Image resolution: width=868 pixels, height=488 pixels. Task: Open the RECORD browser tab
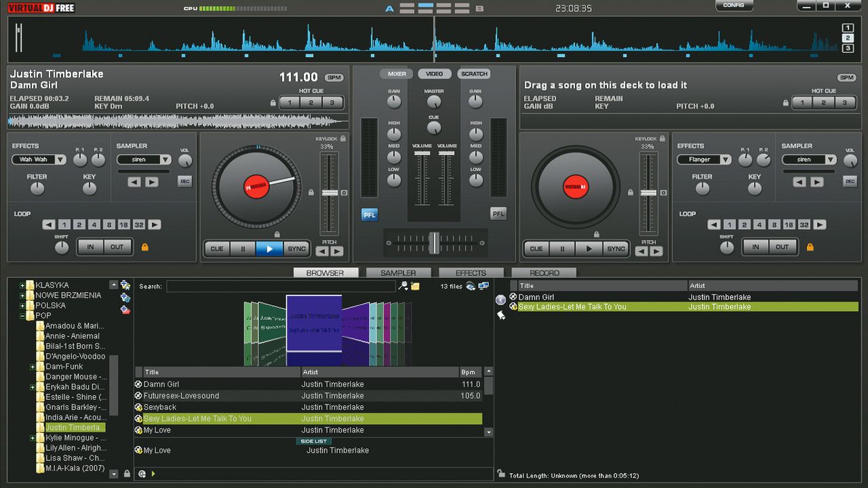click(545, 273)
